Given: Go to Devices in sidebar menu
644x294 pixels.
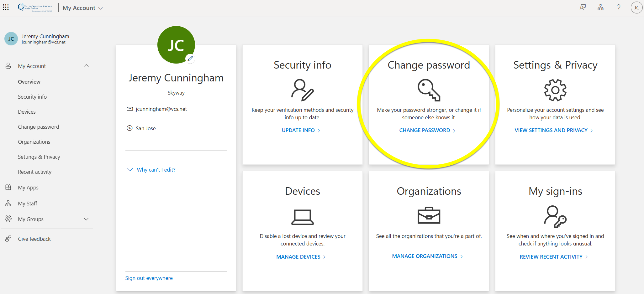Looking at the screenshot, I should click(27, 112).
